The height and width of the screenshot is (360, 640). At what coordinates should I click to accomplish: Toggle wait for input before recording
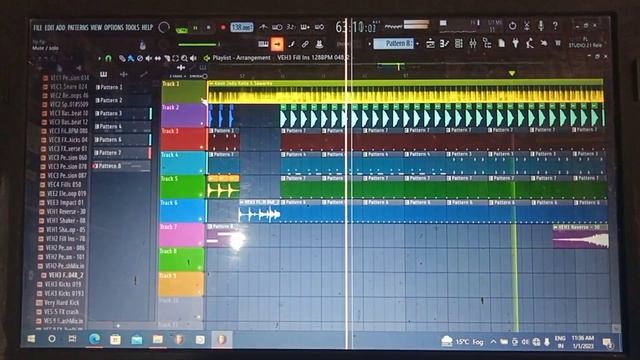277,27
